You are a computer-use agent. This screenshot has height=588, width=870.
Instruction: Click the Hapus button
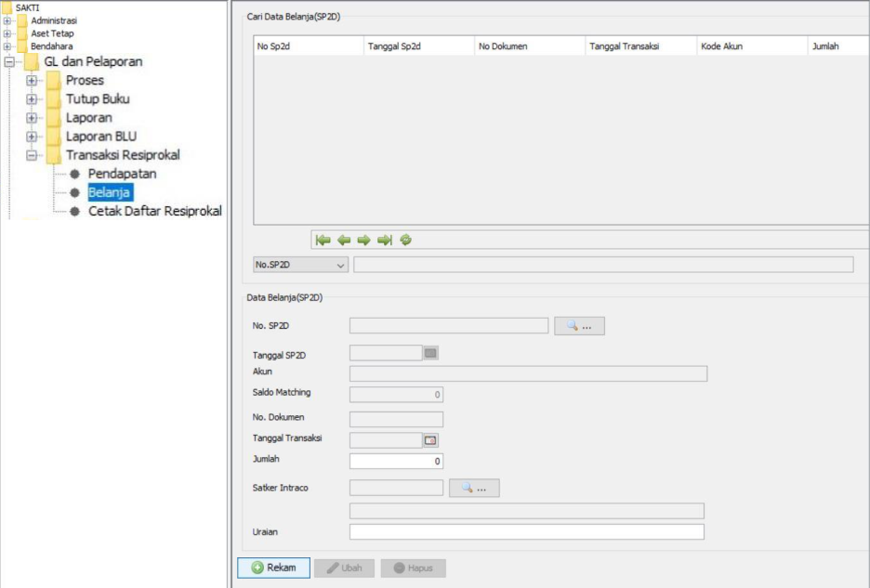tap(413, 568)
